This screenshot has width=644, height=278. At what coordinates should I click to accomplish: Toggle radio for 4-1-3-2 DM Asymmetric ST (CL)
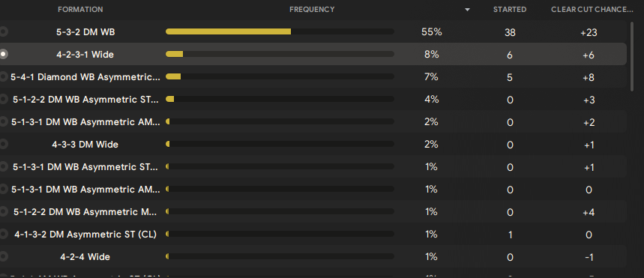(x=3, y=234)
